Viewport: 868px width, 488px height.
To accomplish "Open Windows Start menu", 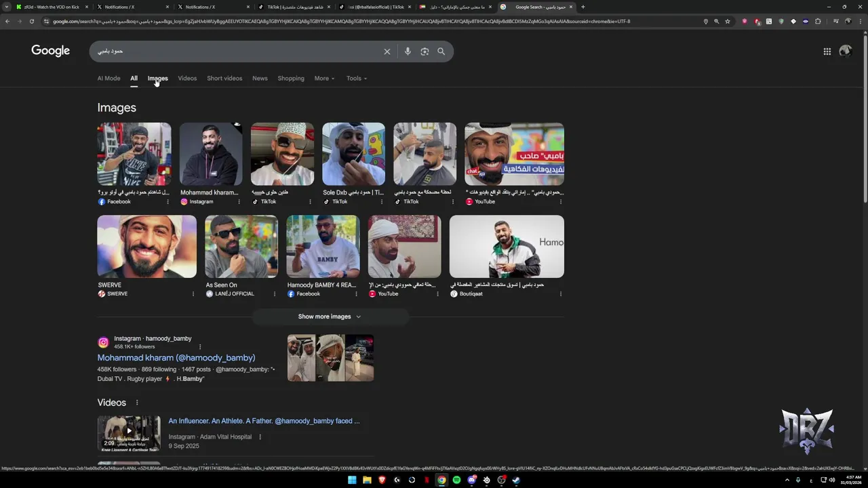I will (352, 480).
